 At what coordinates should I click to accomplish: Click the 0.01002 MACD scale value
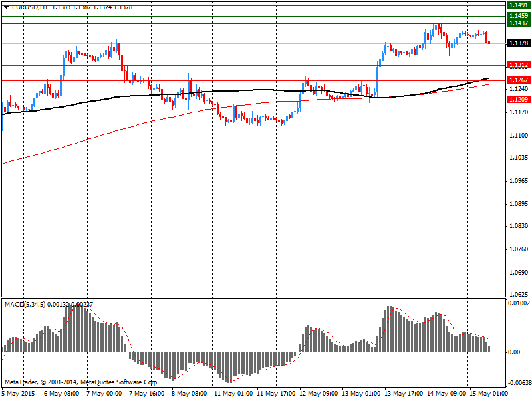click(x=519, y=303)
